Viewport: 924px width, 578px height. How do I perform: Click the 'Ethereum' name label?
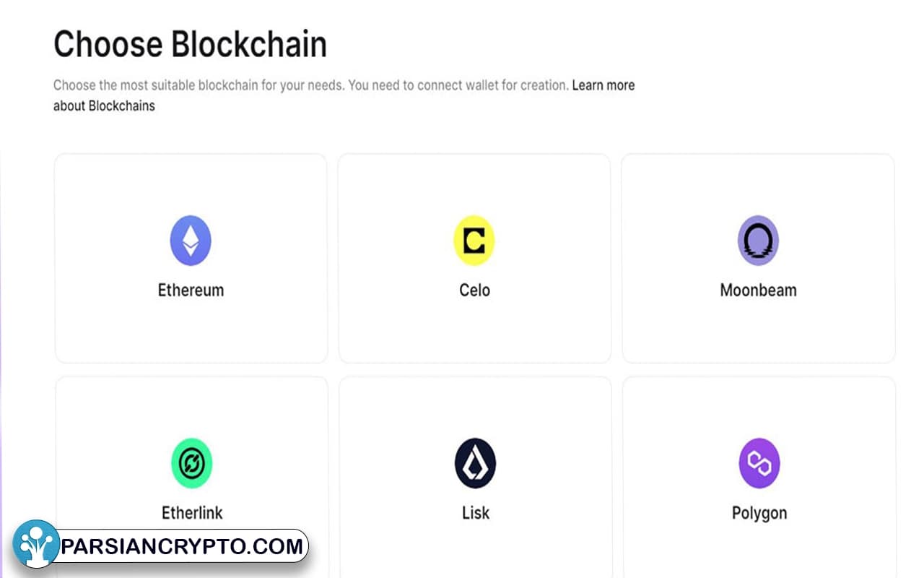[191, 290]
